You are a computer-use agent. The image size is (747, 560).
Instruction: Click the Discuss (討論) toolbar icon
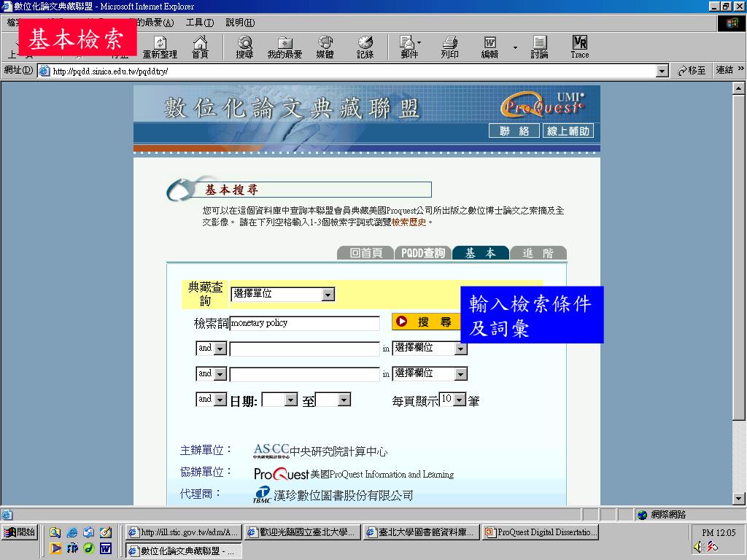[x=539, y=47]
